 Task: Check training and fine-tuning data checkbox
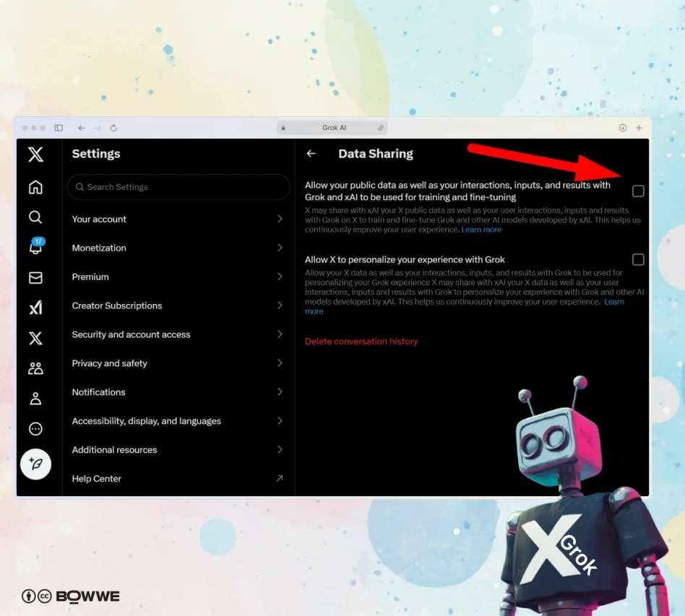[x=638, y=191]
